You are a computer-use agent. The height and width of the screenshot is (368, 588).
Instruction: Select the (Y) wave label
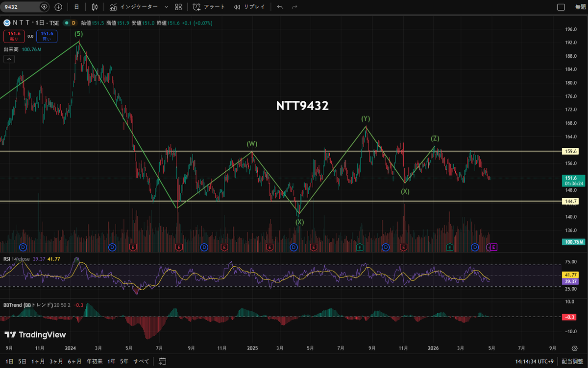click(366, 118)
